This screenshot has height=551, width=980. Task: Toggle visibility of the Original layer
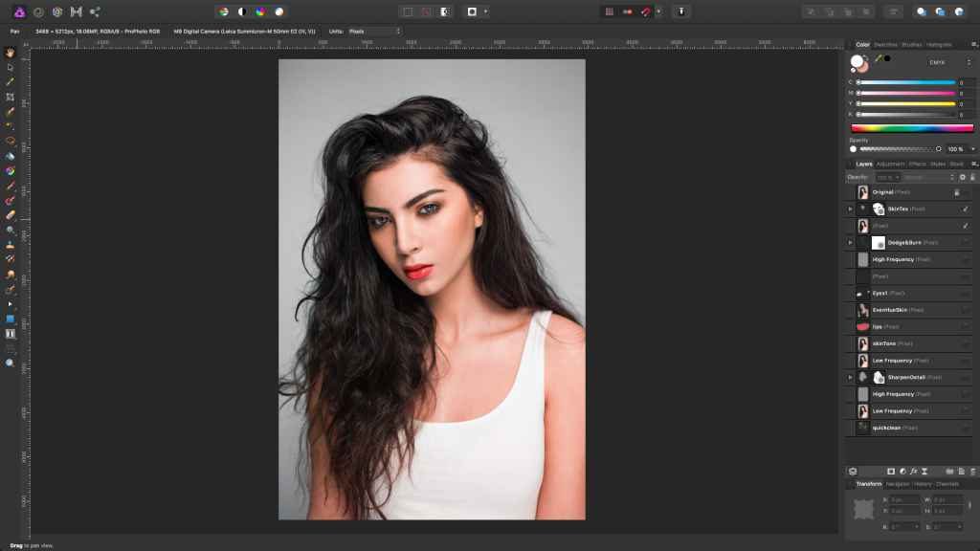pos(965,192)
